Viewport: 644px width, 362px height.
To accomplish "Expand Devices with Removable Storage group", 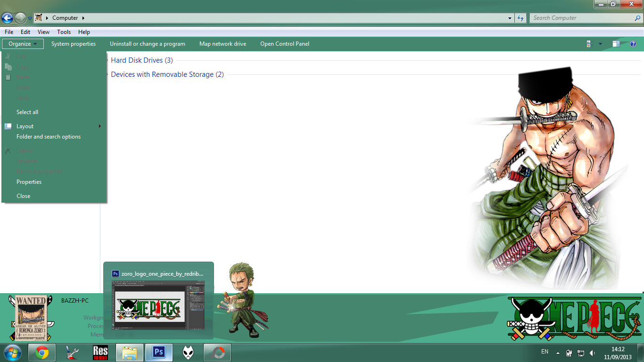I will (x=107, y=74).
